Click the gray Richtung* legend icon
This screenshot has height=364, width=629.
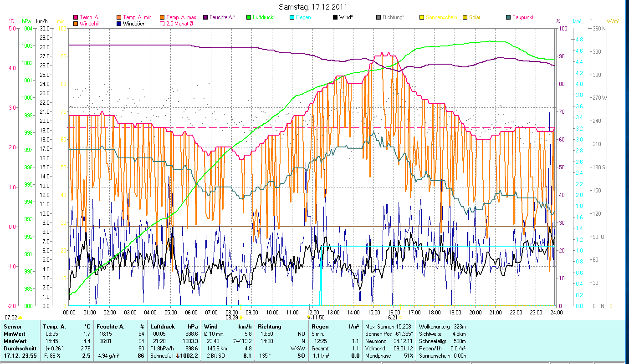(378, 17)
